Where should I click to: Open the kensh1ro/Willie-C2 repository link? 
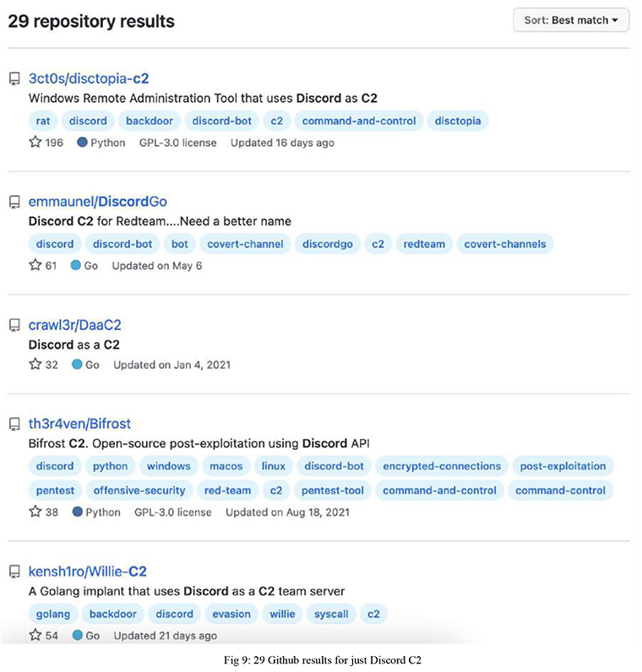pos(88,572)
